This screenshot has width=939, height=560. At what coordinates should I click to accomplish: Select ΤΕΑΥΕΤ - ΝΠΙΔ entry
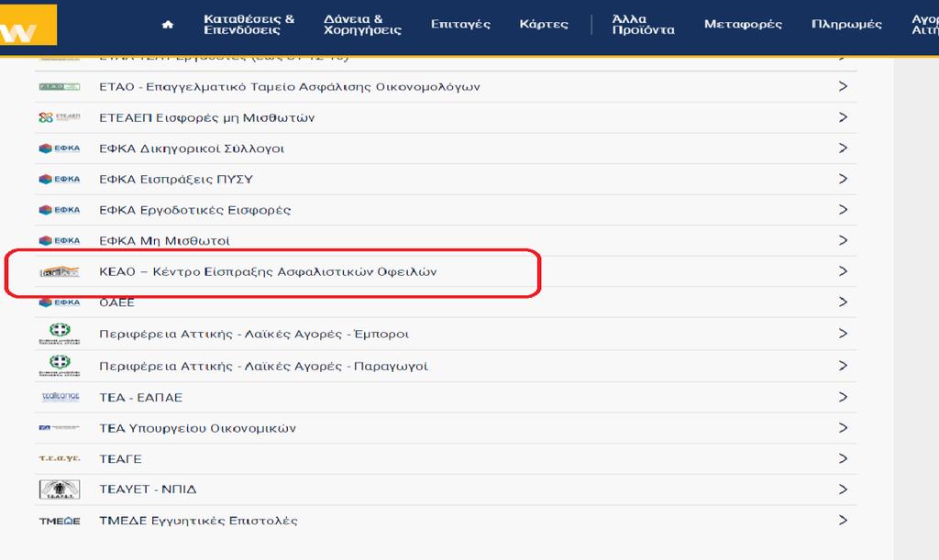coord(148,489)
